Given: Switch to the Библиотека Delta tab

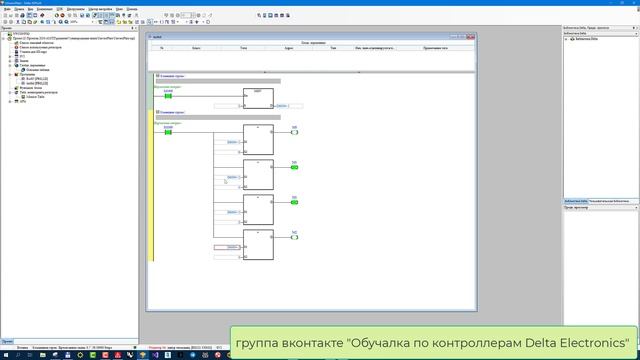Looking at the screenshot, I should click(x=576, y=202).
